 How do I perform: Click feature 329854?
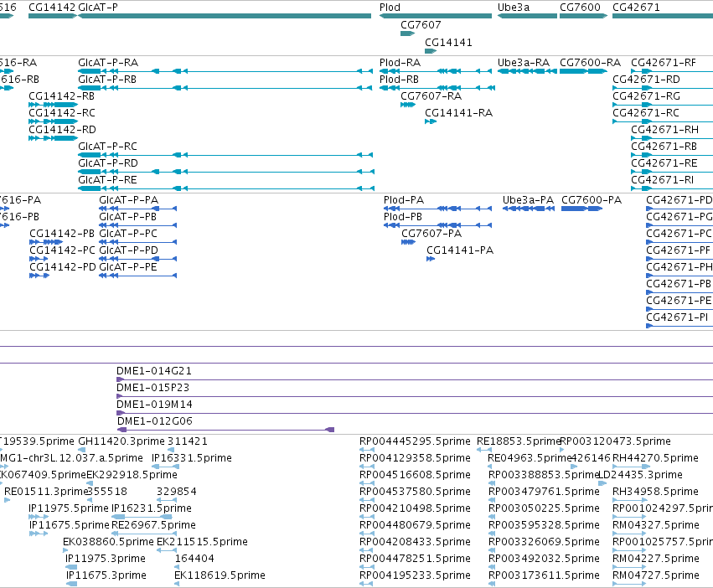pos(167,500)
